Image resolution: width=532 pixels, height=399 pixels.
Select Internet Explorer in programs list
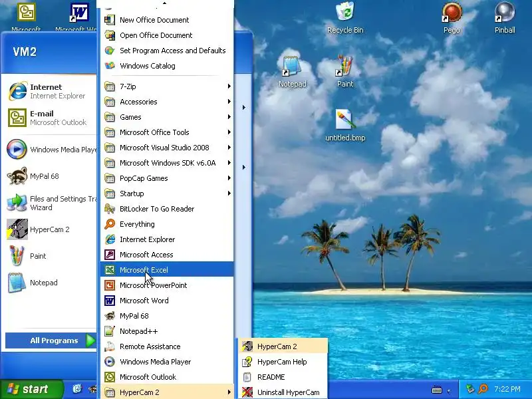[167, 239]
